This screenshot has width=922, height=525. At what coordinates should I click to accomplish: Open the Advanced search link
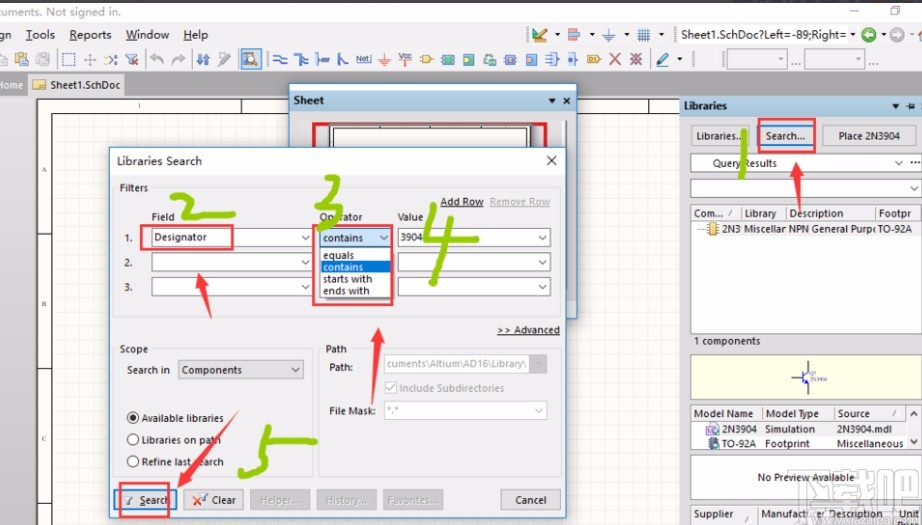528,330
